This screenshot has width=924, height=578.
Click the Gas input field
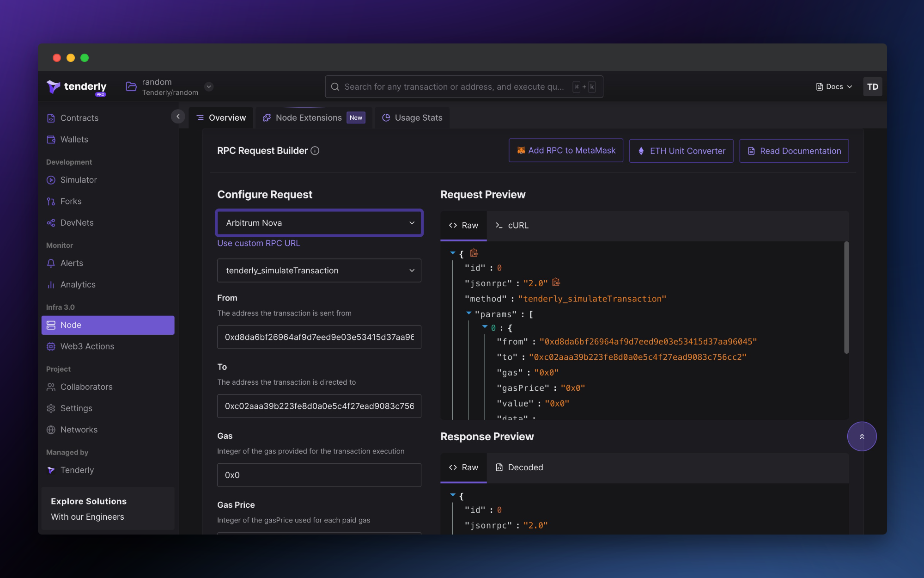pyautogui.click(x=319, y=475)
